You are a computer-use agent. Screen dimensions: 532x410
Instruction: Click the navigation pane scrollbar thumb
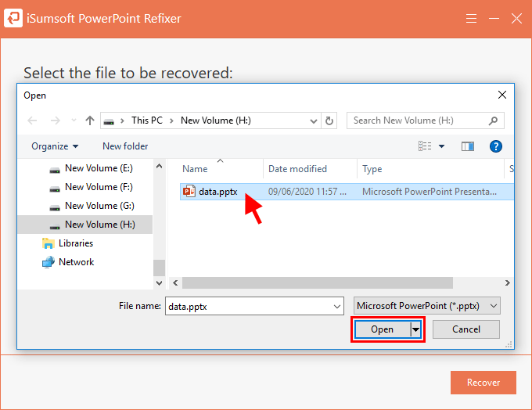click(x=159, y=268)
